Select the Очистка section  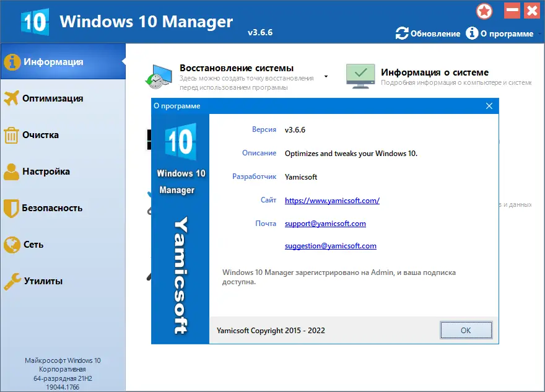click(x=63, y=135)
